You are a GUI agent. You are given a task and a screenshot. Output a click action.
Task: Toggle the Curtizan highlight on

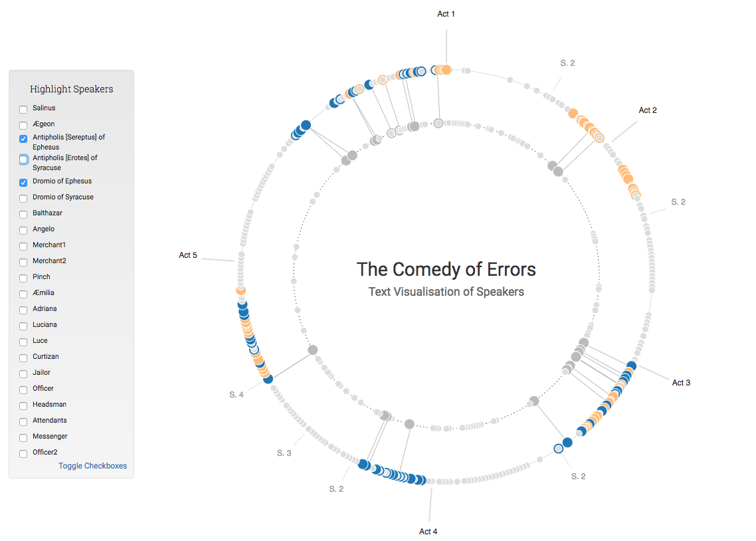[x=23, y=358]
